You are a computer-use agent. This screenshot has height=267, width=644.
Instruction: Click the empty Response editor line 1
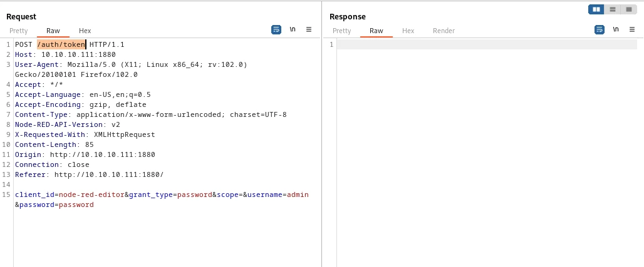click(x=487, y=44)
